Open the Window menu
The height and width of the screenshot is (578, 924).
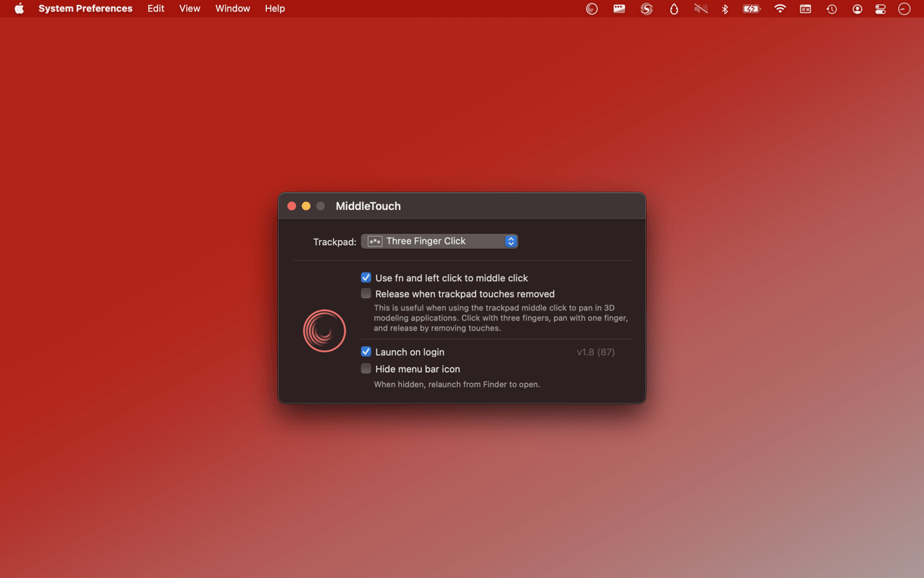(232, 9)
